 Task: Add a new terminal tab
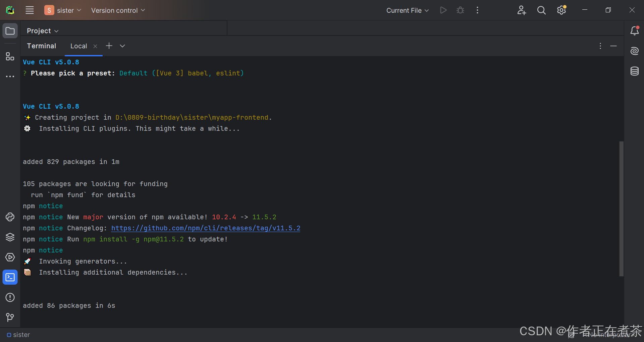coord(109,46)
